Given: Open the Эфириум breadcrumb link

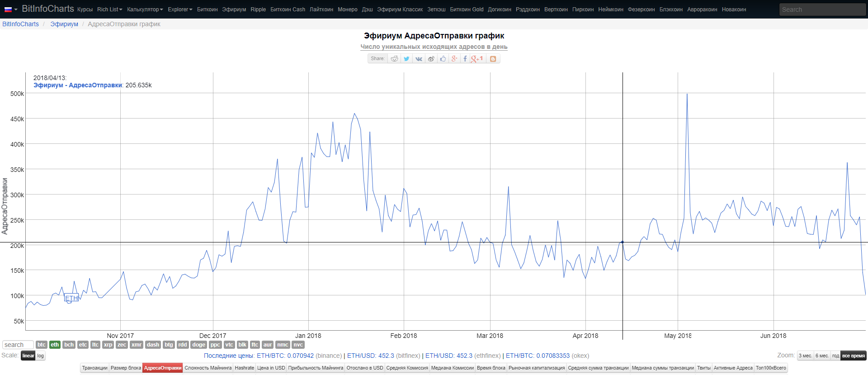Looking at the screenshot, I should tap(64, 24).
